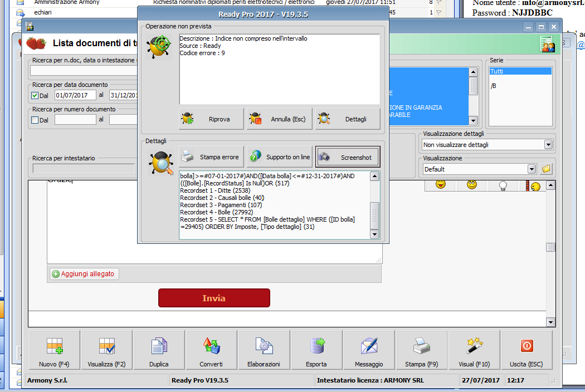Click Riprova to retry the operation

tap(211, 119)
